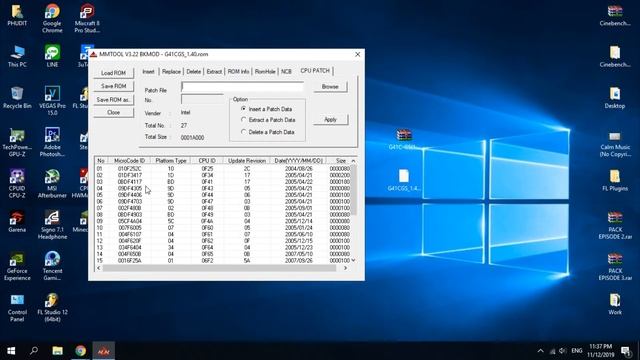
Task: Apply the patch data option
Action: click(x=330, y=120)
